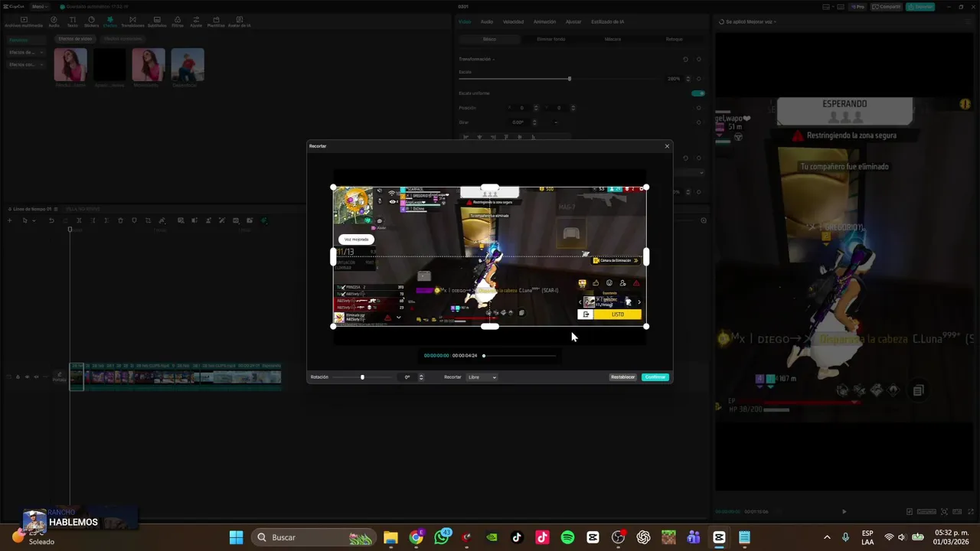This screenshot has width=980, height=551.
Task: Click Escala slider handle
Action: (x=569, y=79)
